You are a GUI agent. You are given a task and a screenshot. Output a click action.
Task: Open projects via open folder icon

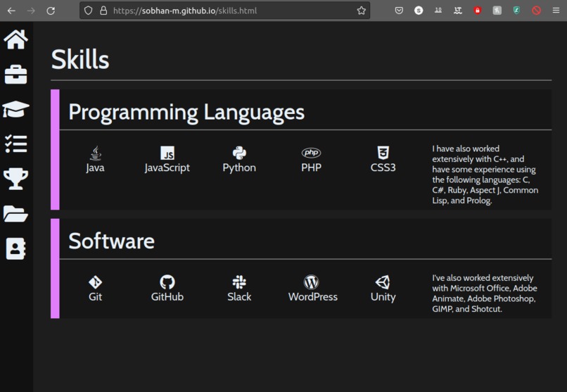(16, 214)
